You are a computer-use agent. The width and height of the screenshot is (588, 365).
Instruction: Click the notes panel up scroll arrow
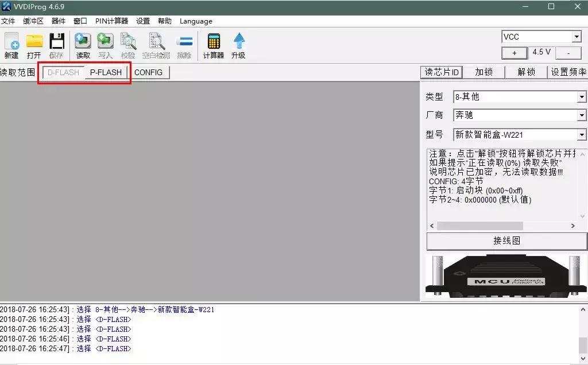click(x=582, y=154)
